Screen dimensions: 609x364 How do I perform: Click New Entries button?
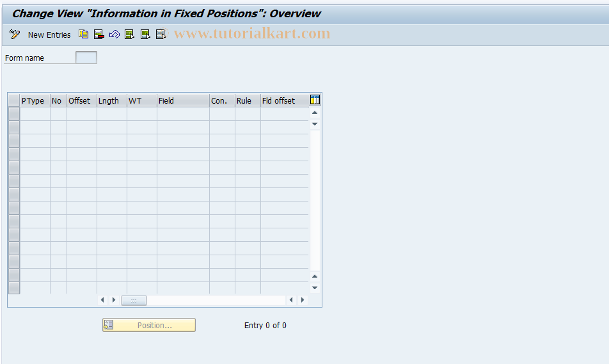coord(49,35)
